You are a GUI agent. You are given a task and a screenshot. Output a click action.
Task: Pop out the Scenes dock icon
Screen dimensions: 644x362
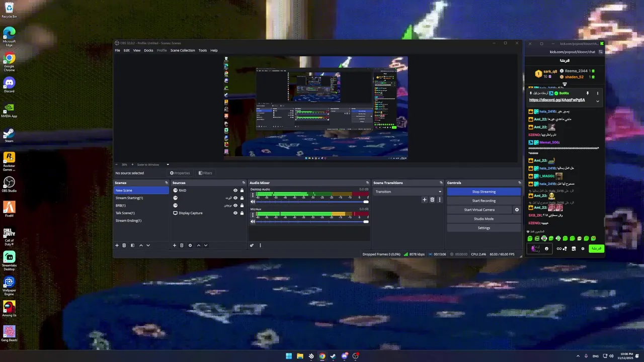click(x=167, y=183)
